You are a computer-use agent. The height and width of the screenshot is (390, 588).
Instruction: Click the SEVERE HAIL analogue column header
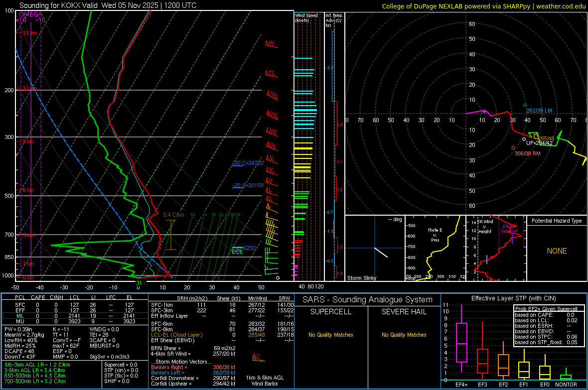point(404,312)
